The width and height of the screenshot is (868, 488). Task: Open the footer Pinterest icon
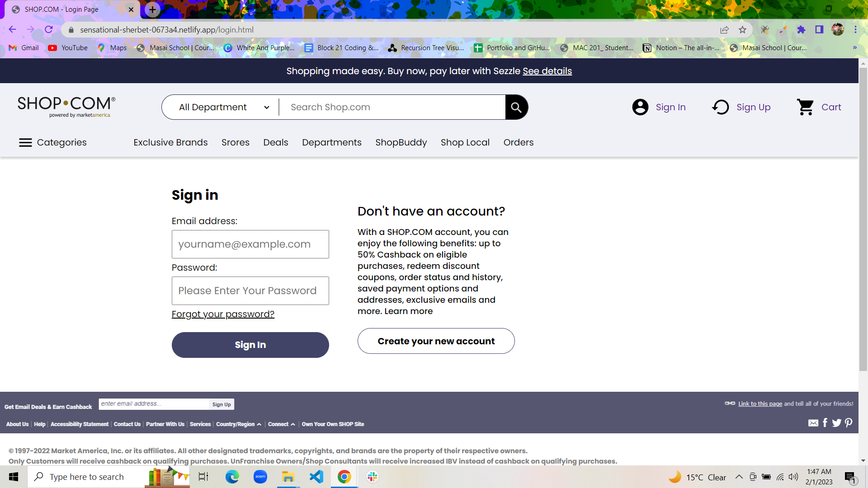pos(849,422)
